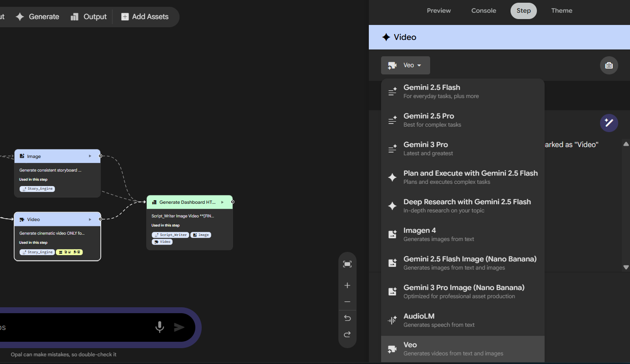Select Plan and Execute with Gemini 2.5 Flash
This screenshot has width=630, height=364.
coord(462,177)
